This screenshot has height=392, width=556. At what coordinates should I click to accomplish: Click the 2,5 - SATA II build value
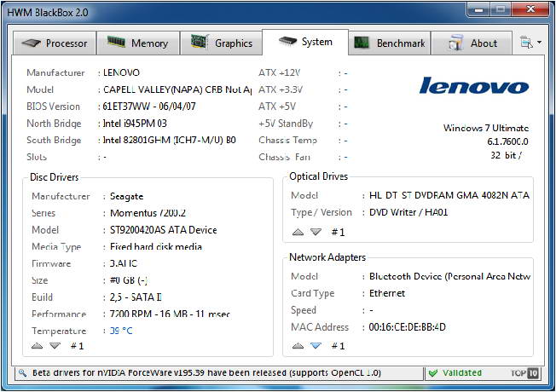pos(136,297)
